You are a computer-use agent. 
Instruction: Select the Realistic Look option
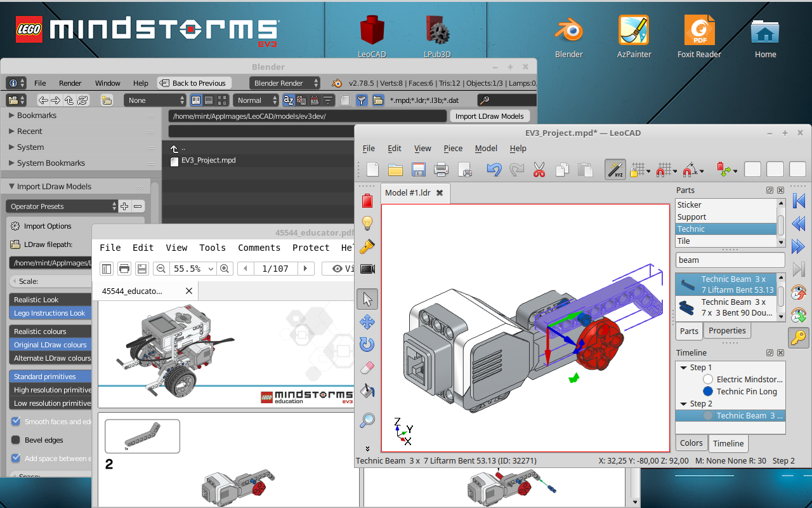point(51,300)
